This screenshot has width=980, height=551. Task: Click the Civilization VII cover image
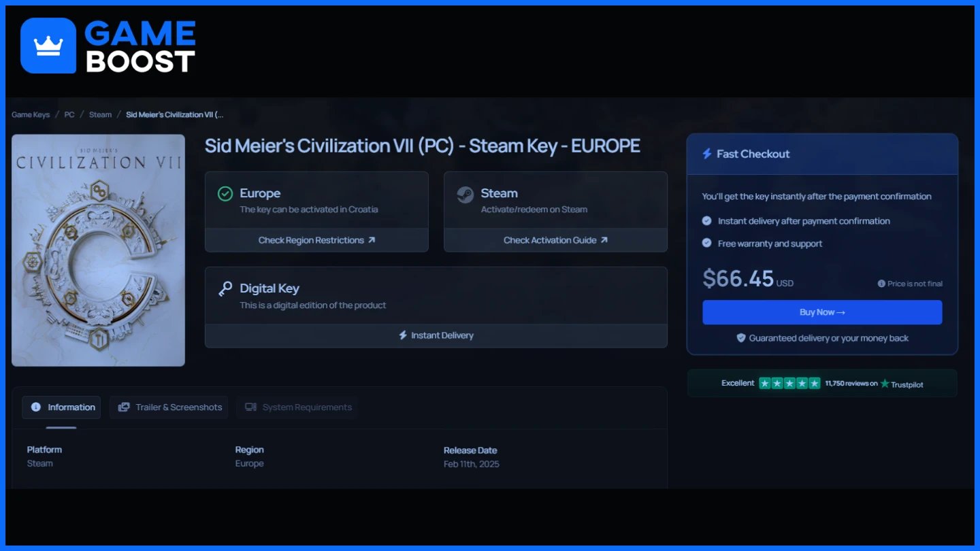(98, 250)
